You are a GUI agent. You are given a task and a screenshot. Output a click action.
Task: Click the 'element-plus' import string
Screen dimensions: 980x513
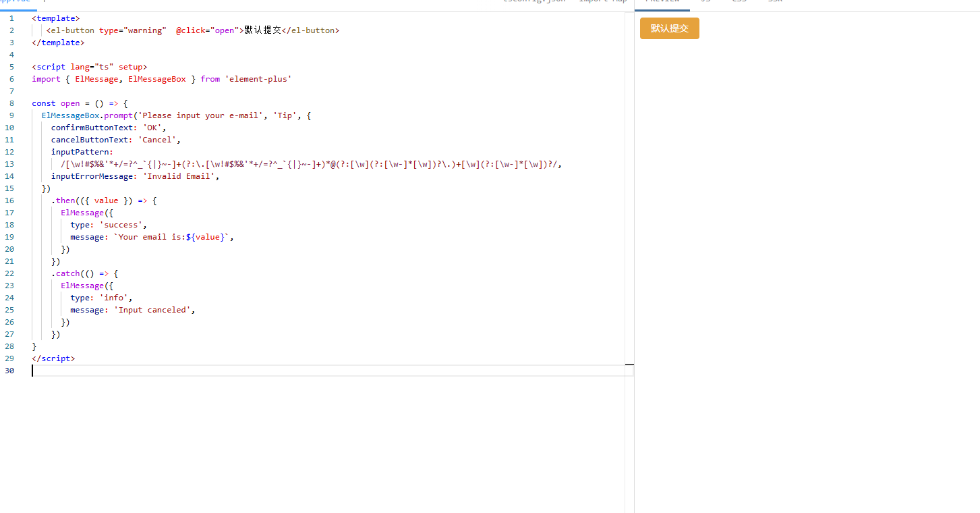point(258,79)
